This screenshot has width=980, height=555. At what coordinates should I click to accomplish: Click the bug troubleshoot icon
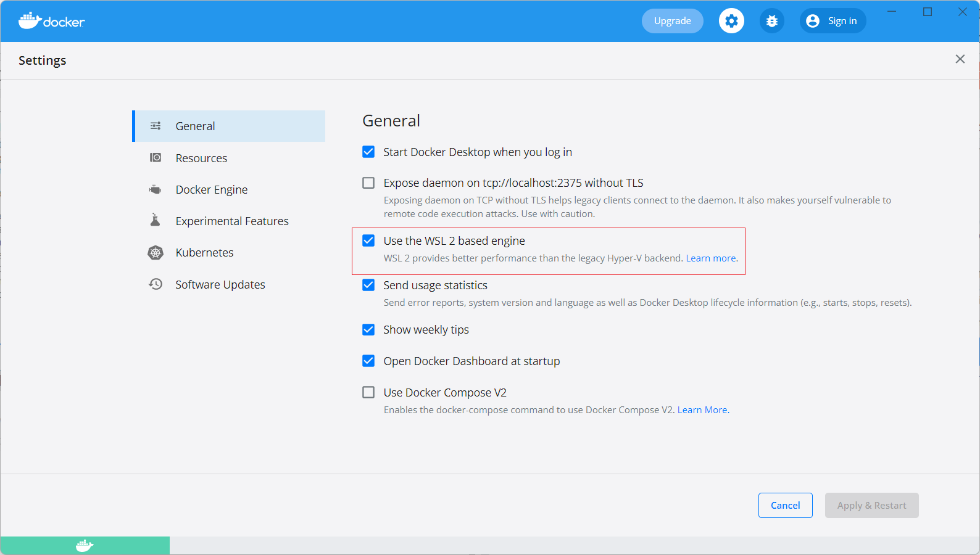pos(772,21)
